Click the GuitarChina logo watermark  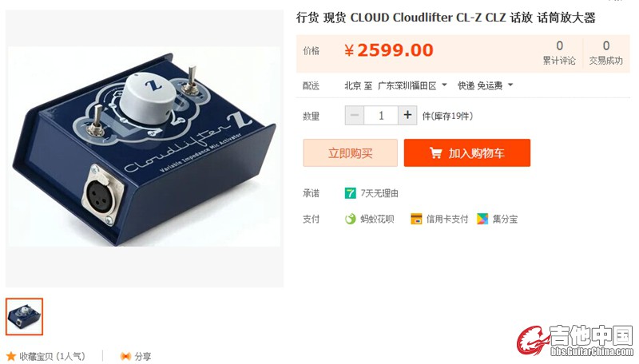click(575, 340)
